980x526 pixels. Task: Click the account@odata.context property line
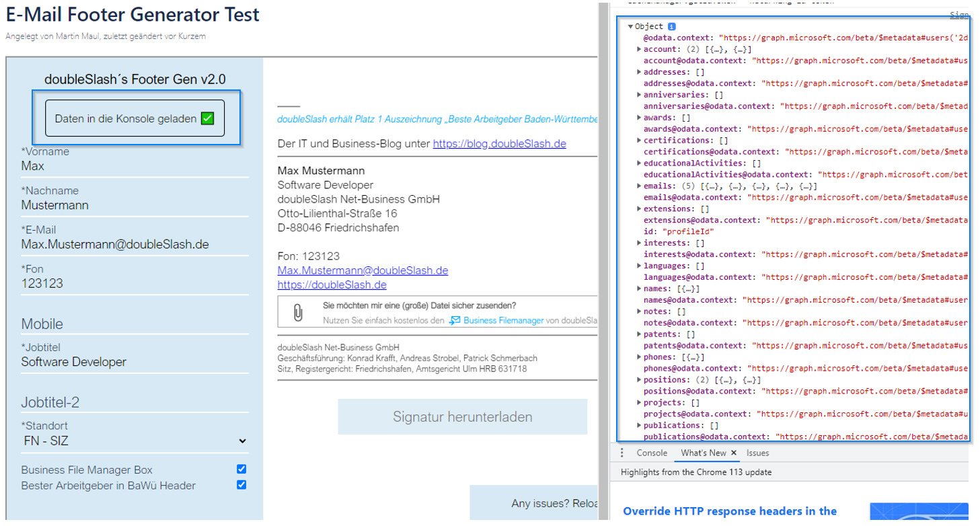[806, 61]
